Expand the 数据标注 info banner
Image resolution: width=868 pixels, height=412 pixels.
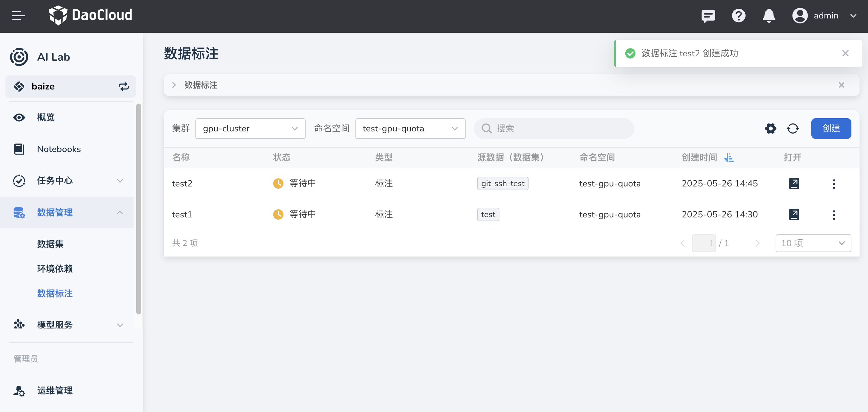tap(174, 85)
